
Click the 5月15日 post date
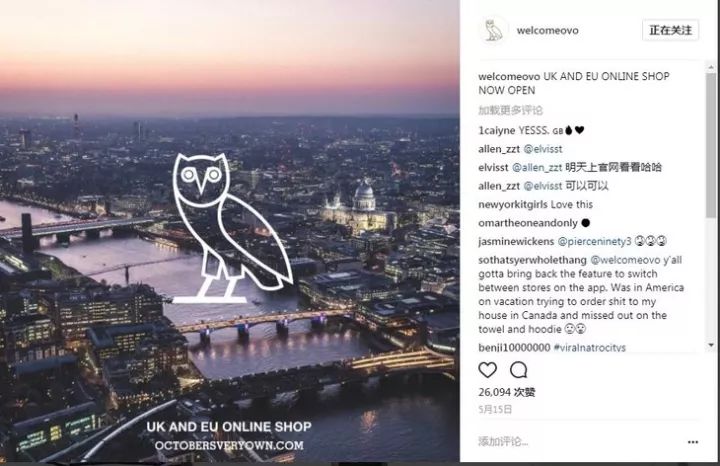point(494,411)
